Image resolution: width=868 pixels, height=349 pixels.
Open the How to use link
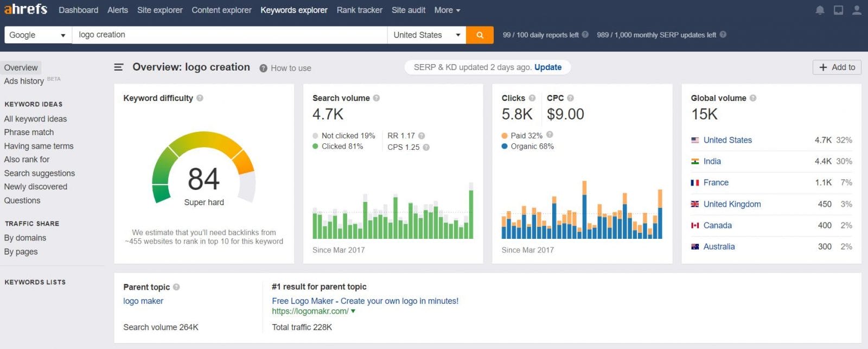[291, 68]
